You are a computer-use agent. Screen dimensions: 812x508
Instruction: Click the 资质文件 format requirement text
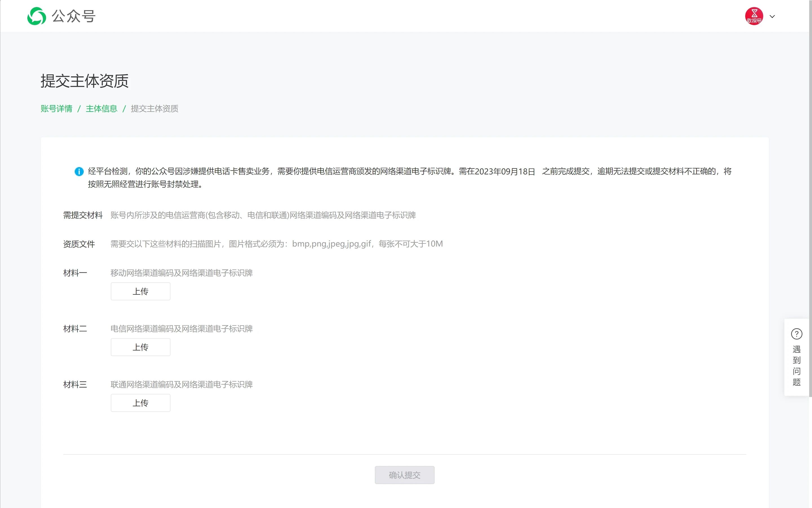click(276, 244)
